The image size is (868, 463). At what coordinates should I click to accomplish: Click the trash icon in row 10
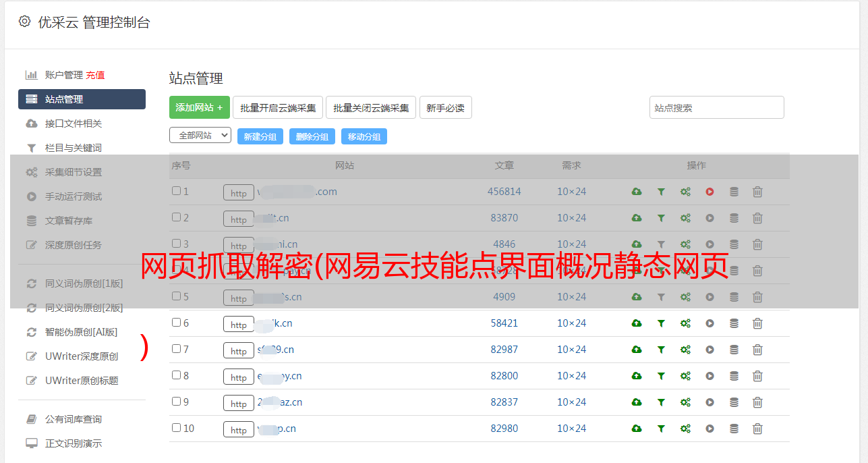pos(757,429)
